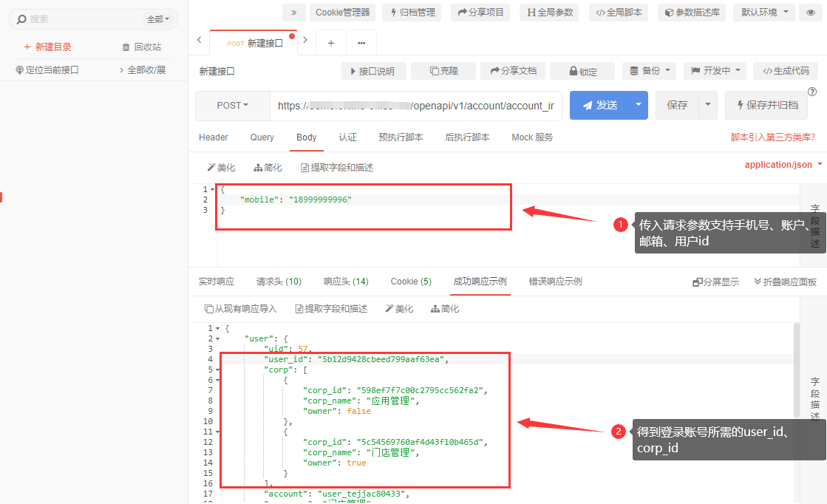Click 锁定 to lock the interface
This screenshot has height=504, width=827.
coord(582,71)
